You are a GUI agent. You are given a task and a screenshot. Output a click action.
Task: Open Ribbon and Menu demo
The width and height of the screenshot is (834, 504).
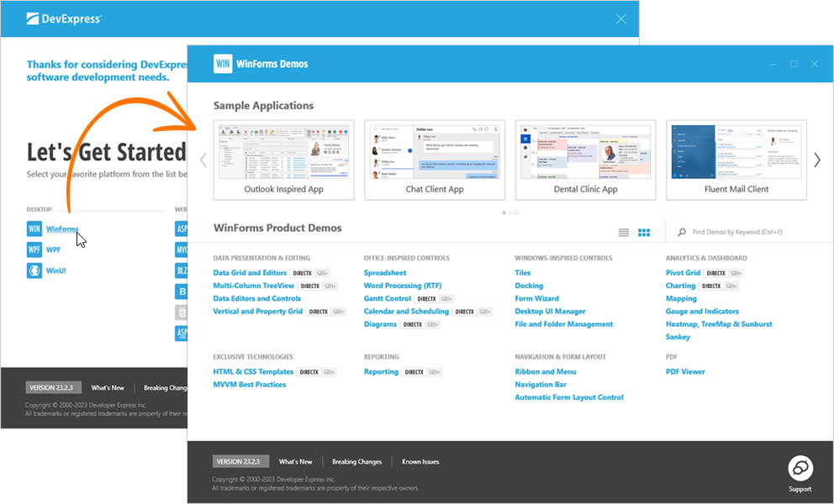pos(545,371)
